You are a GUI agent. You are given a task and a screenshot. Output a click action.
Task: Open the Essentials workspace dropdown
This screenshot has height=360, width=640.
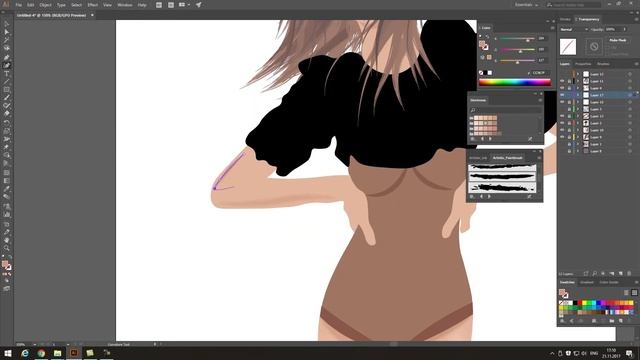[x=526, y=5]
